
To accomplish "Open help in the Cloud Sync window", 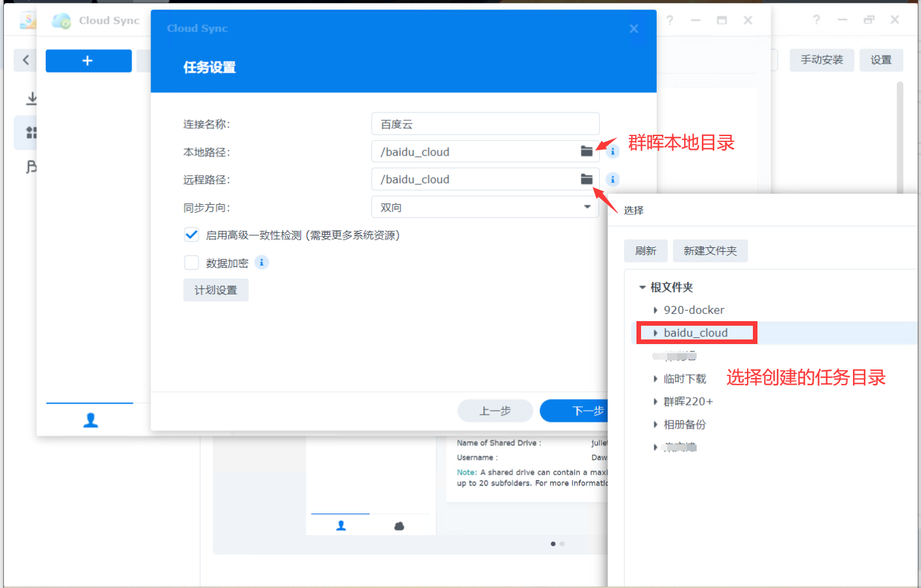I will 670,20.
